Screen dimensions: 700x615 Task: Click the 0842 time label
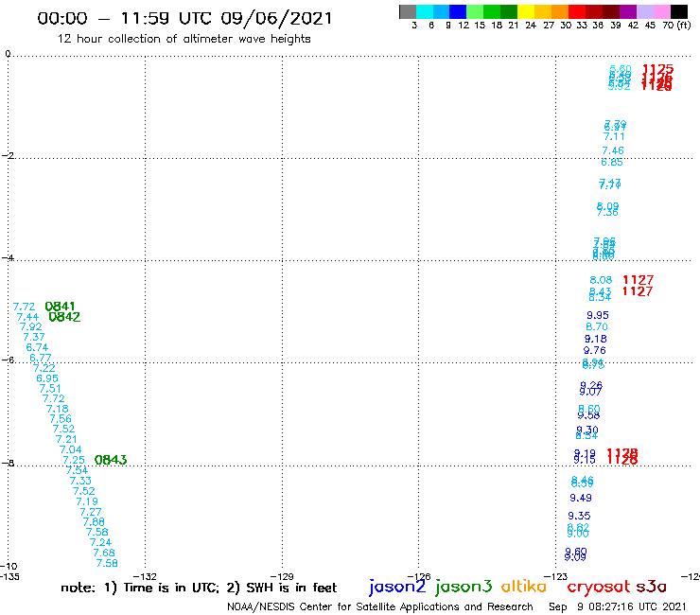64,317
